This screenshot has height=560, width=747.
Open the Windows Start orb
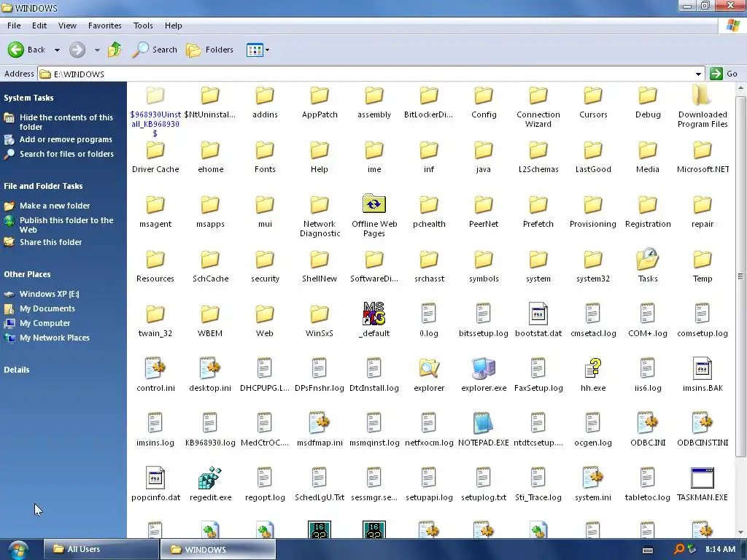click(18, 550)
